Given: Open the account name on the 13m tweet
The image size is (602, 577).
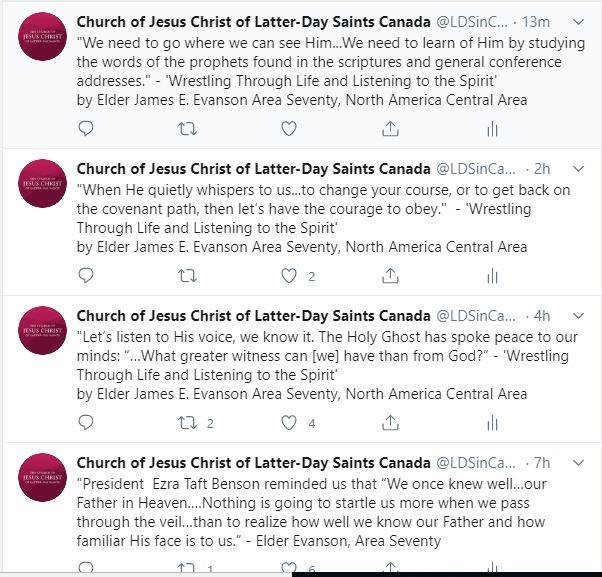Looking at the screenshot, I should pyautogui.click(x=253, y=22).
